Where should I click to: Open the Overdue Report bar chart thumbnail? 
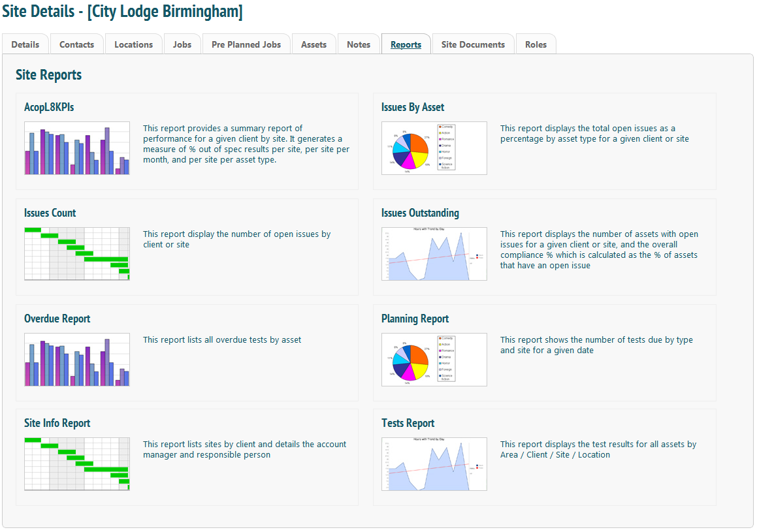[77, 359]
